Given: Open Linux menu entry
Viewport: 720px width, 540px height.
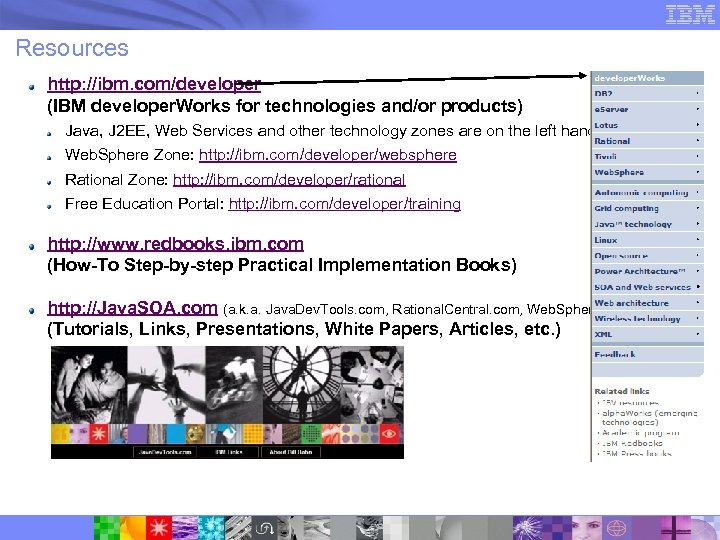Looking at the screenshot, I should pyautogui.click(x=647, y=240).
